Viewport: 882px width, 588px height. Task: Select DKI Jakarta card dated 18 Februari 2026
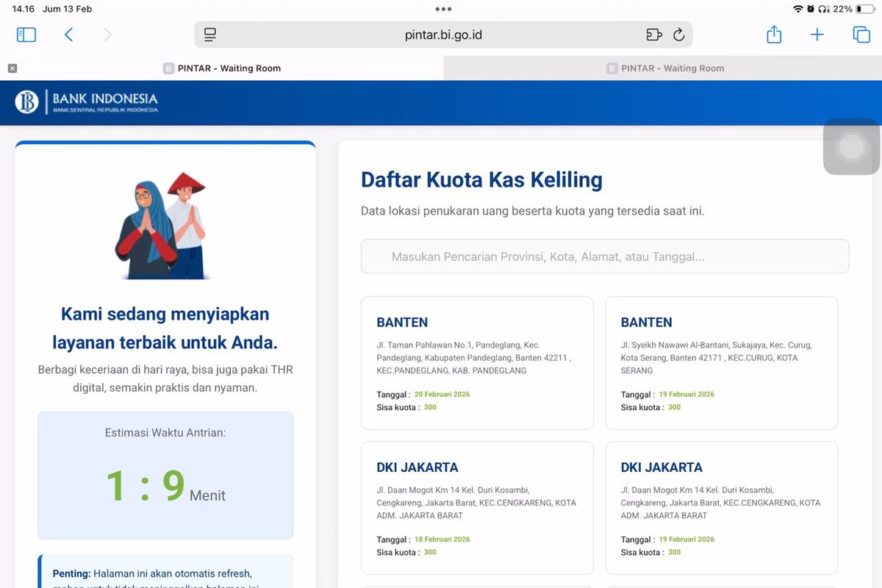[x=477, y=508]
